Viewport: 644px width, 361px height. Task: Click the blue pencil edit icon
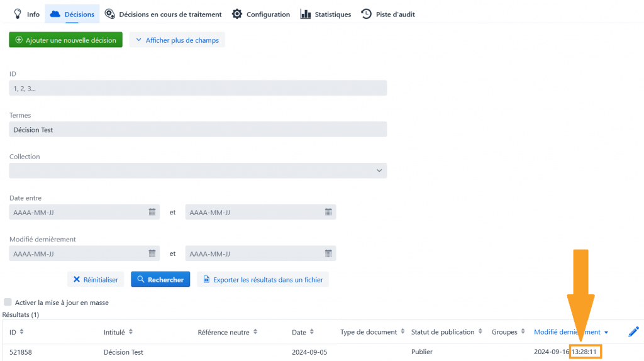633,331
